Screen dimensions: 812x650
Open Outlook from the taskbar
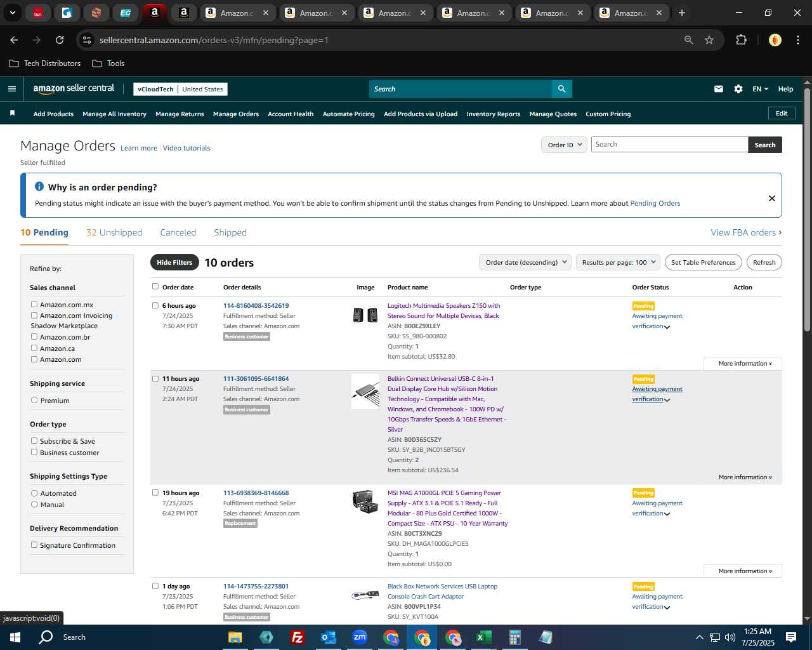click(x=328, y=637)
